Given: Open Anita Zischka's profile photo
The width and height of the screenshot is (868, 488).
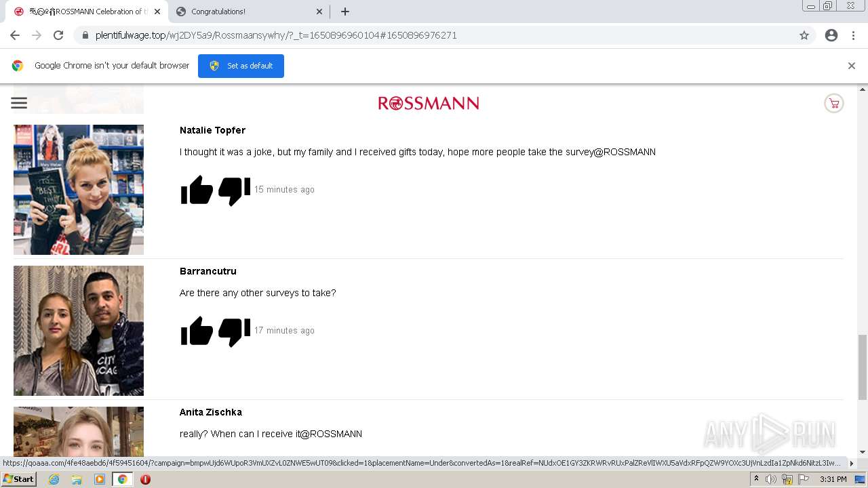Looking at the screenshot, I should [79, 431].
